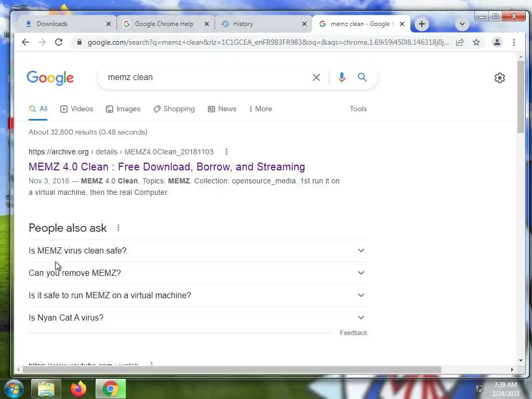Click the horizontal scroll right arrow
The width and height of the screenshot is (532, 399).
[x=512, y=369]
